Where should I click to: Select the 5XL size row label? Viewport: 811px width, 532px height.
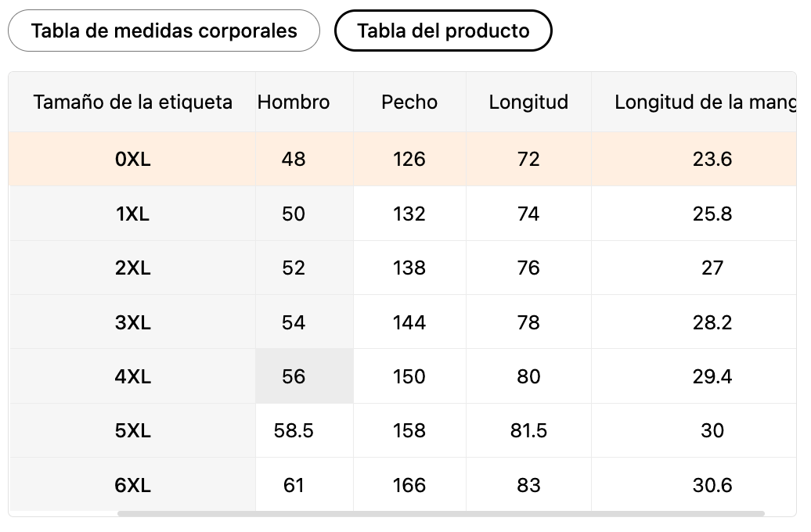click(132, 431)
